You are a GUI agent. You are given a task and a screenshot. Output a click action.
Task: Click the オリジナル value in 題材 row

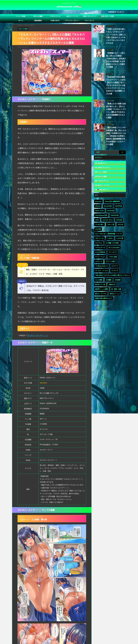(44, 429)
